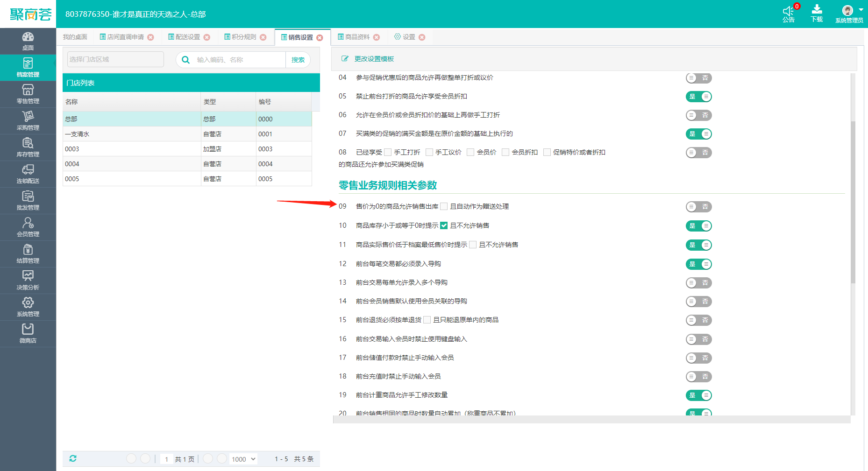Open the 1000 page size dropdown
The width and height of the screenshot is (868, 471).
[x=243, y=459]
